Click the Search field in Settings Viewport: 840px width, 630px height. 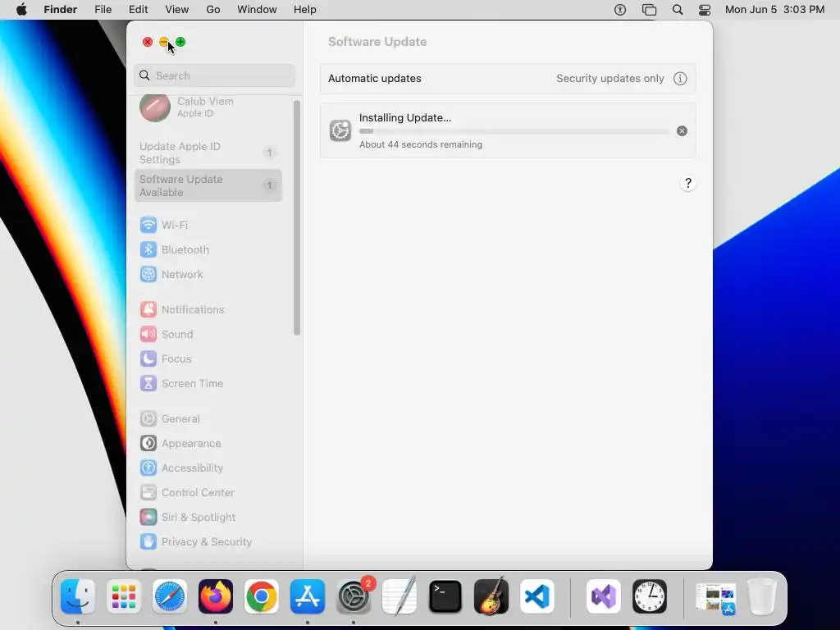214,75
